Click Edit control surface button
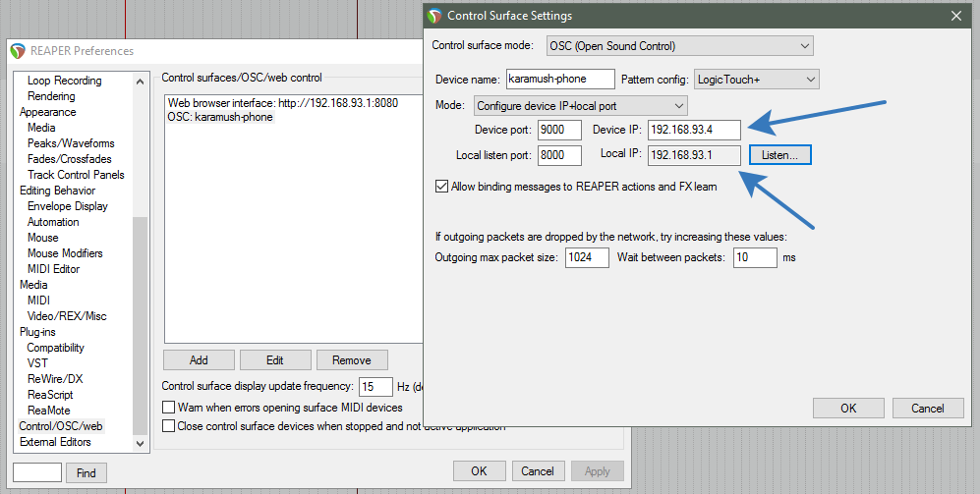This screenshot has height=494, width=980. [275, 359]
